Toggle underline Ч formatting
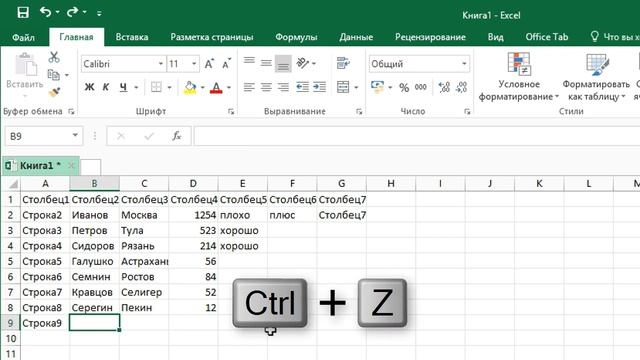The image size is (640, 360). click(123, 87)
